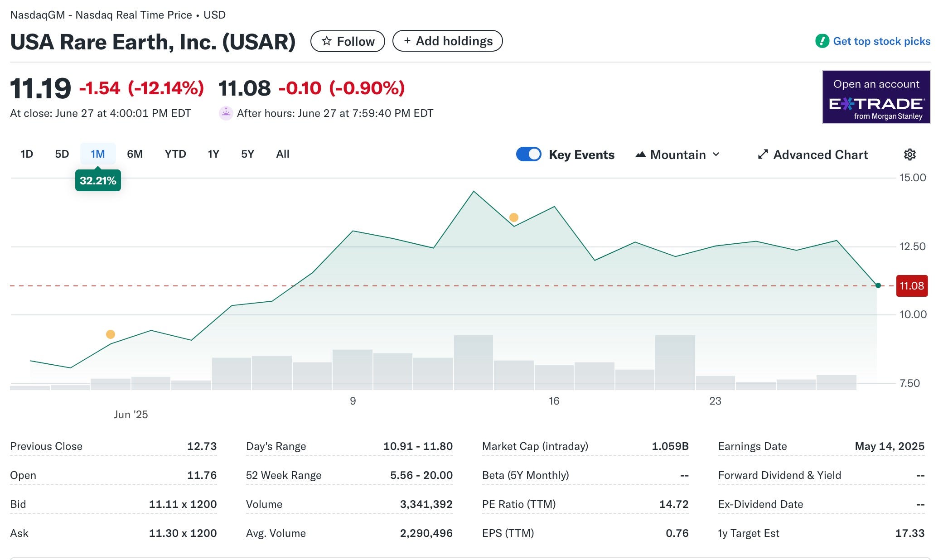Click the 15.00 y-axis label
This screenshot has width=948, height=560.
click(x=913, y=178)
